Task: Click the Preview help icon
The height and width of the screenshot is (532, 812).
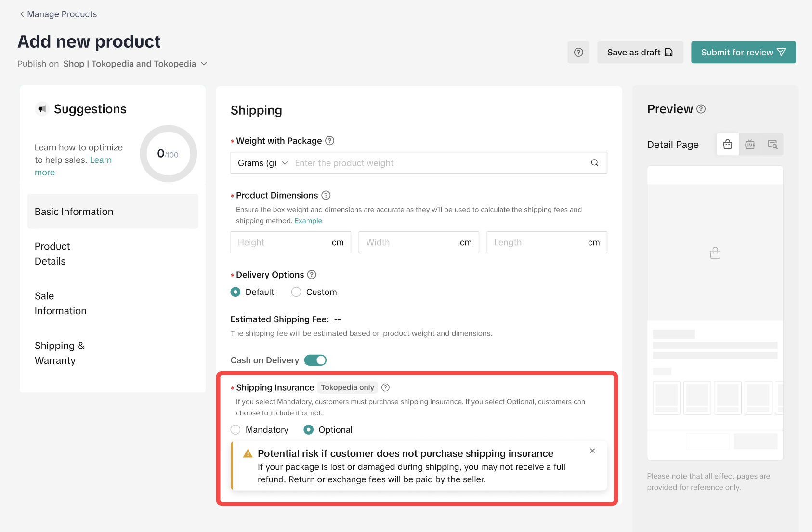Action: [701, 109]
